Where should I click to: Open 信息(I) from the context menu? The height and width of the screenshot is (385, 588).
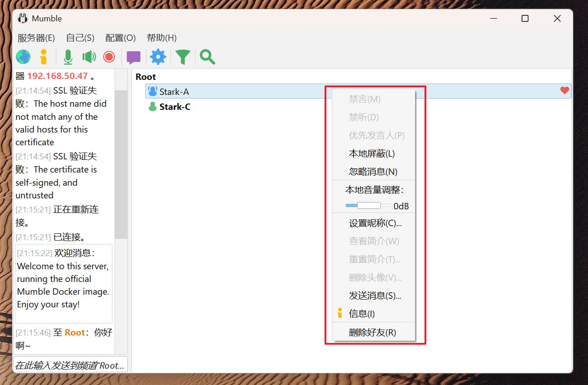point(374,314)
